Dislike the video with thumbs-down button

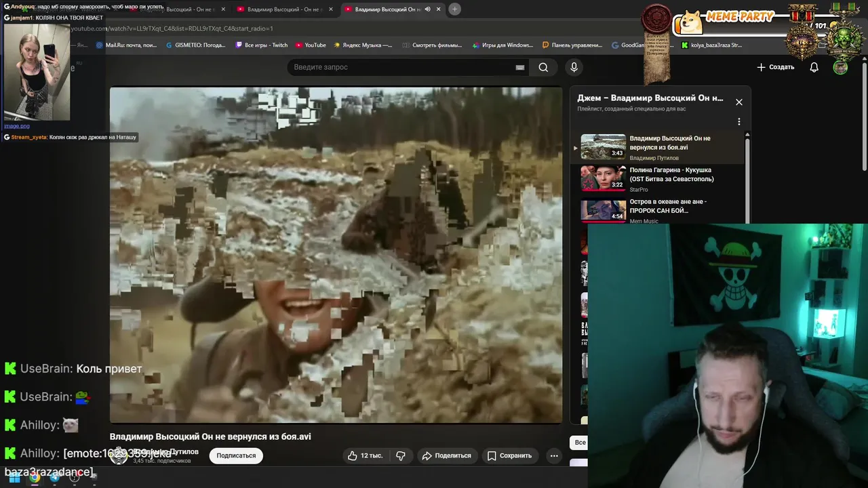coord(401,455)
